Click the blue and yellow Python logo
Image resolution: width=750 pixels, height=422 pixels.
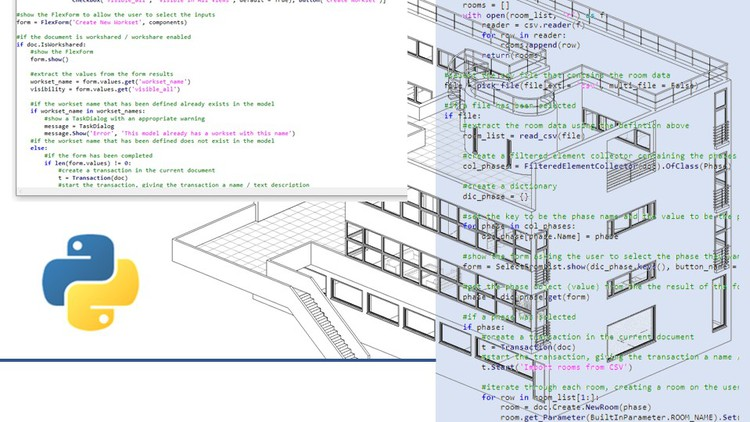90,282
